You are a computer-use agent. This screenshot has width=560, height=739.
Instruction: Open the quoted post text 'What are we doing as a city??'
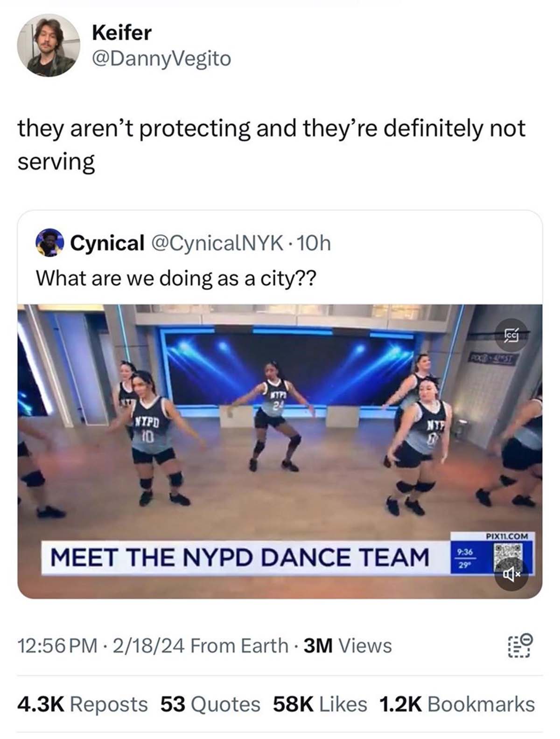175,278
